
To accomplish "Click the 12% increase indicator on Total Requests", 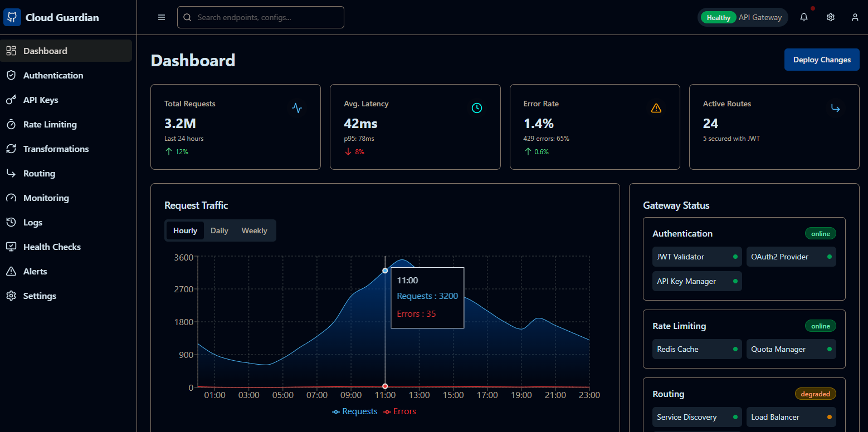I will pyautogui.click(x=177, y=152).
